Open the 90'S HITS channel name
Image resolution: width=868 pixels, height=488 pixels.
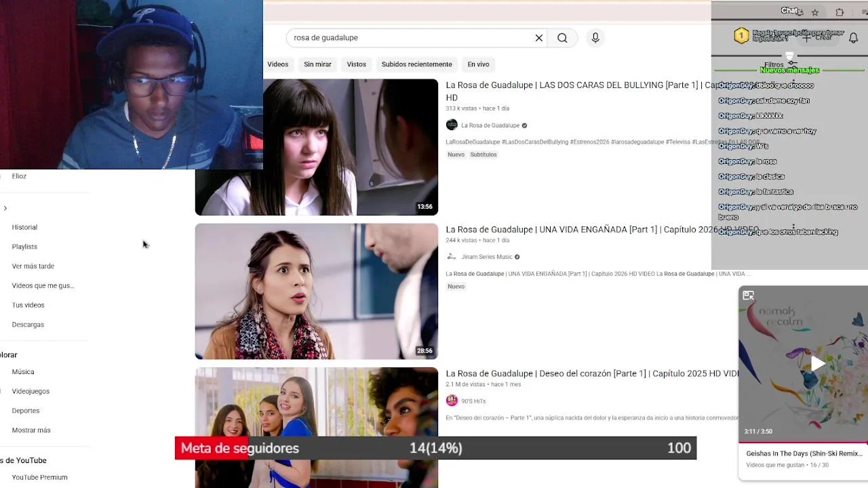[473, 401]
